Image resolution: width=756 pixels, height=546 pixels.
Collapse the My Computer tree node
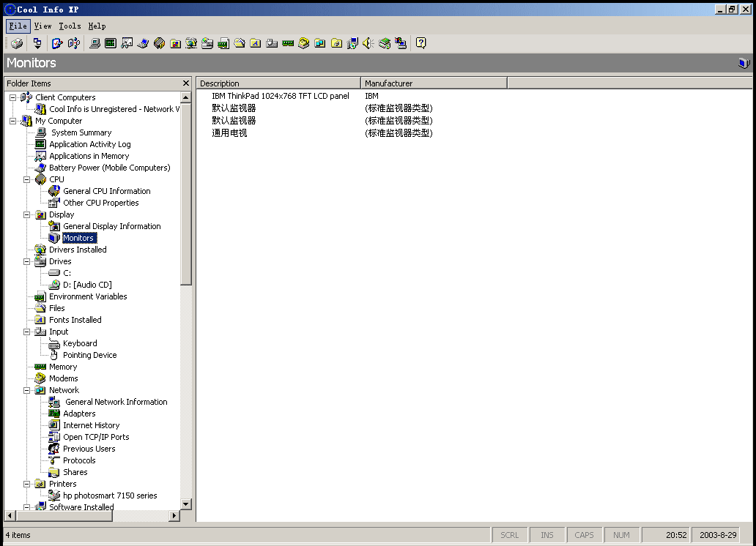click(13, 121)
